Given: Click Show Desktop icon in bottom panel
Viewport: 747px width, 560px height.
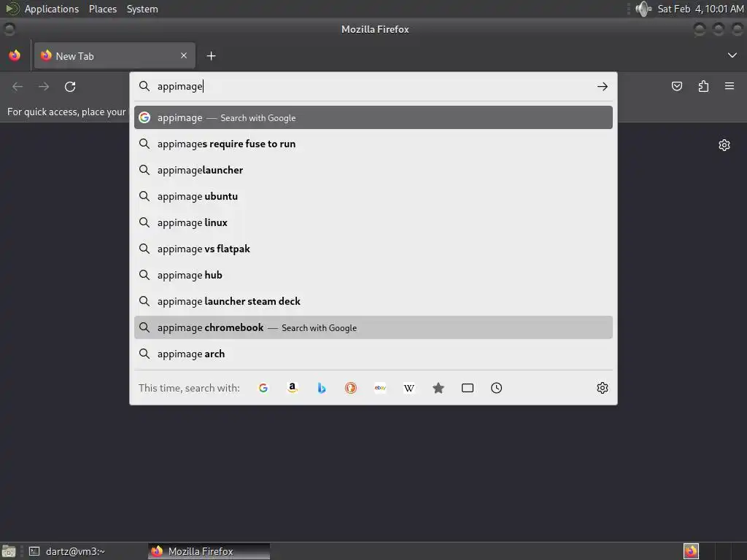Looking at the screenshot, I should point(9,551).
